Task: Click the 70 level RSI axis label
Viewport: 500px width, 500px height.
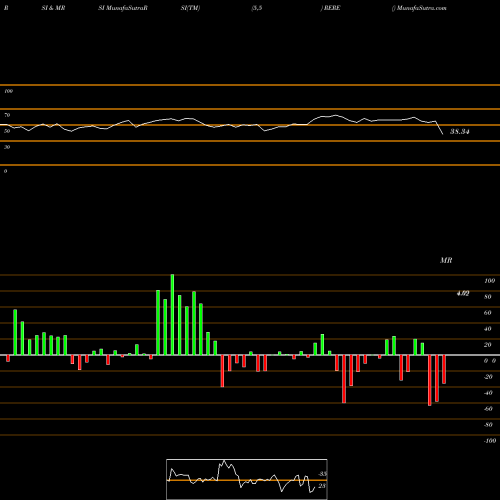Action: [7, 115]
